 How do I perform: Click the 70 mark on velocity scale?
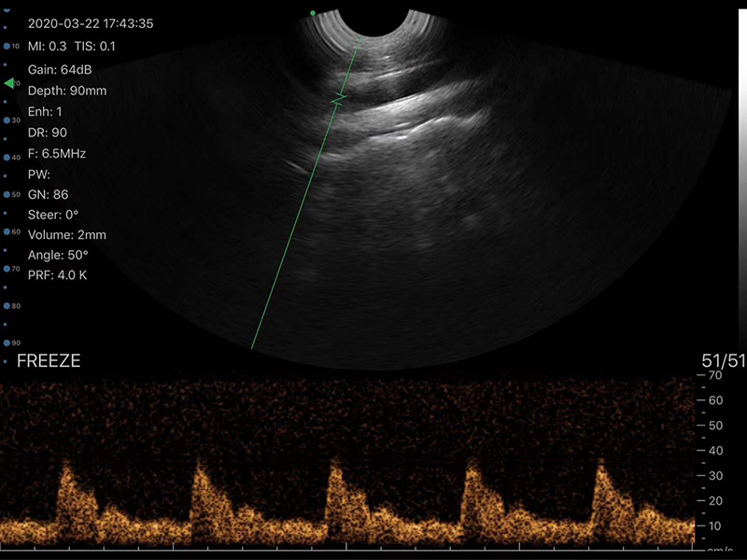click(x=717, y=376)
